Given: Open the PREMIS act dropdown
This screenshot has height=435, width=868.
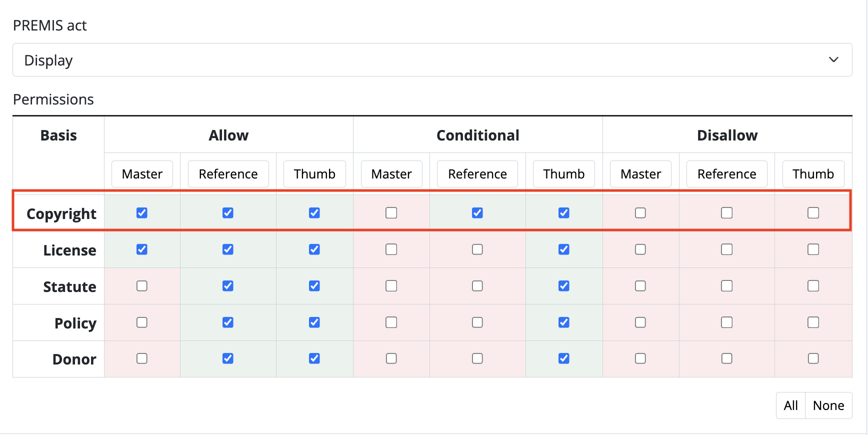Looking at the screenshot, I should 432,60.
